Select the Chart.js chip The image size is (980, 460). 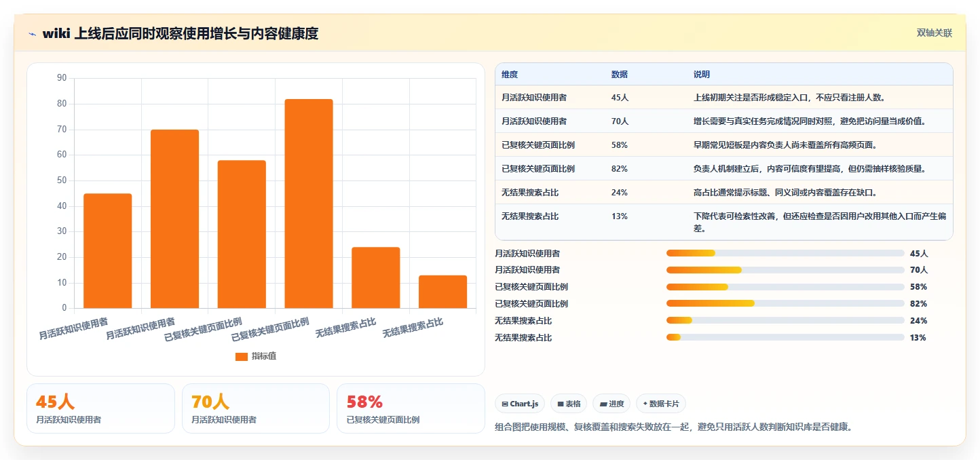coord(520,404)
